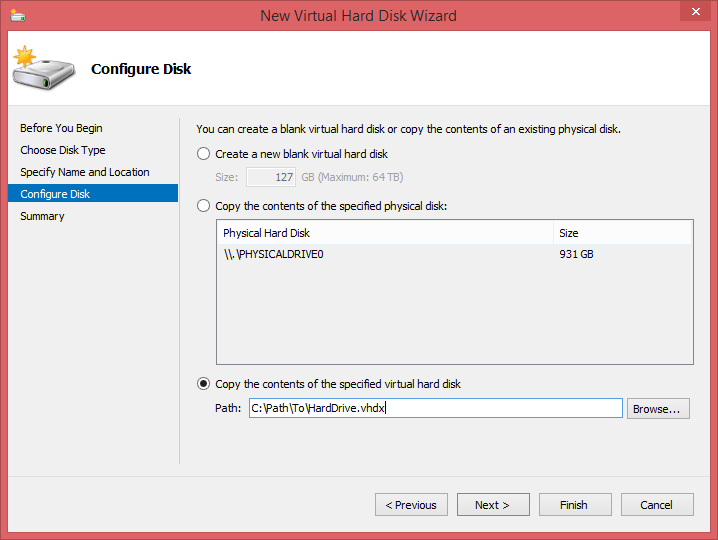
Task: Click the wizard title bar disk icon
Action: point(18,16)
